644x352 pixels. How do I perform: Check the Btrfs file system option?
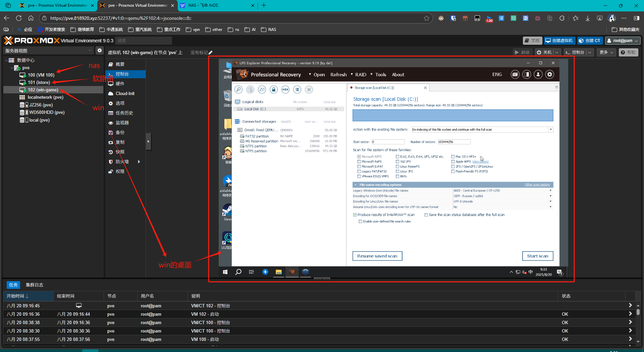click(397, 176)
